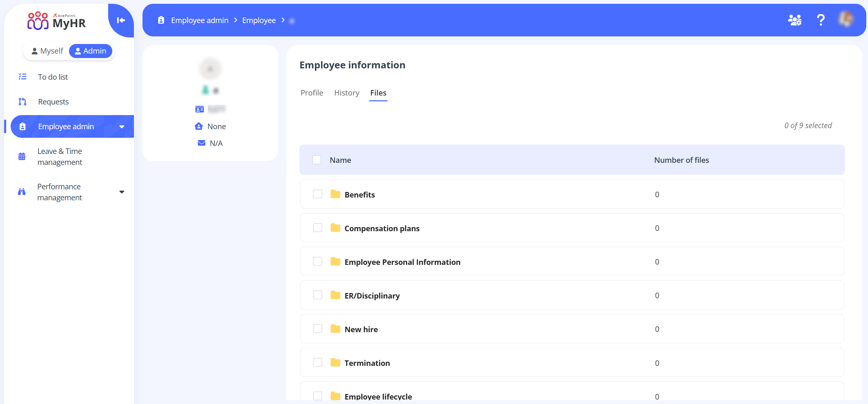Open the user management people-gear icon
Screen dimensions: 868x404
tap(795, 20)
